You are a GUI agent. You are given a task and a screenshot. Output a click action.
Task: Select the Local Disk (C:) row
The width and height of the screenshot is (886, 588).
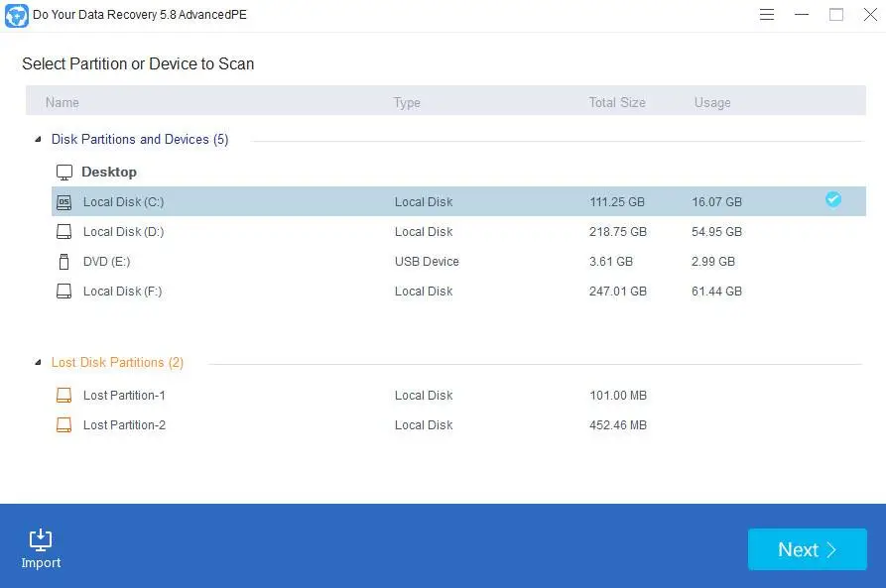458,201
